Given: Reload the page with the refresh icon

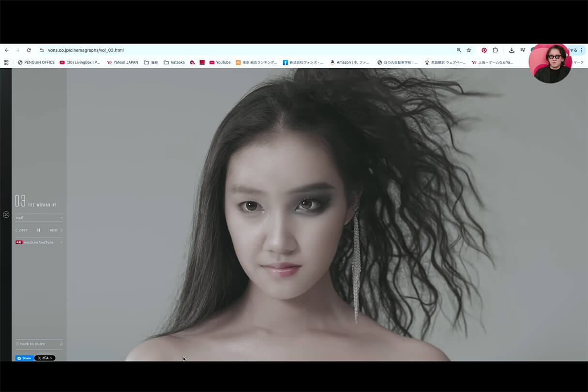Looking at the screenshot, I should tap(29, 50).
